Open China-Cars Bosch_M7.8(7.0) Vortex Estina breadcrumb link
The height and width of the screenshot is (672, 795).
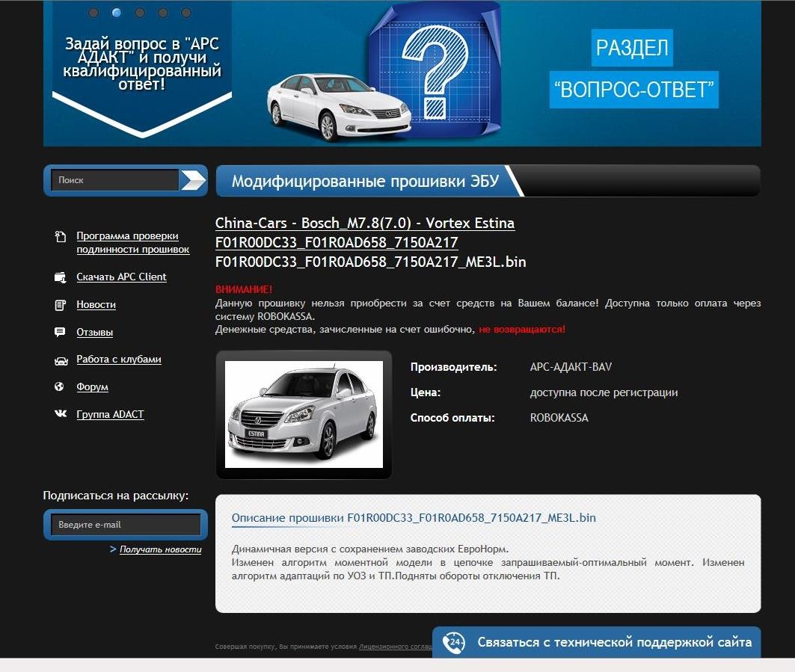365,223
